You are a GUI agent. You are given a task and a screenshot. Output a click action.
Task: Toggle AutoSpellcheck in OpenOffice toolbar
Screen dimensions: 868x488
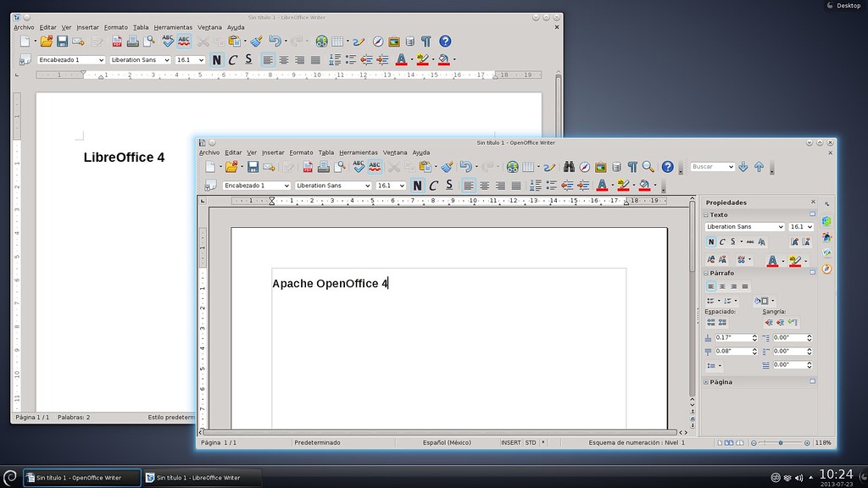(x=375, y=167)
